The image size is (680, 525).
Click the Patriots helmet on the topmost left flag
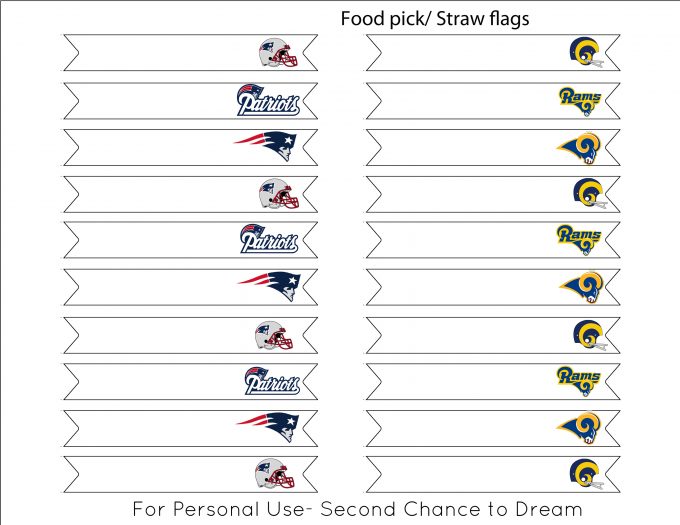tap(279, 52)
